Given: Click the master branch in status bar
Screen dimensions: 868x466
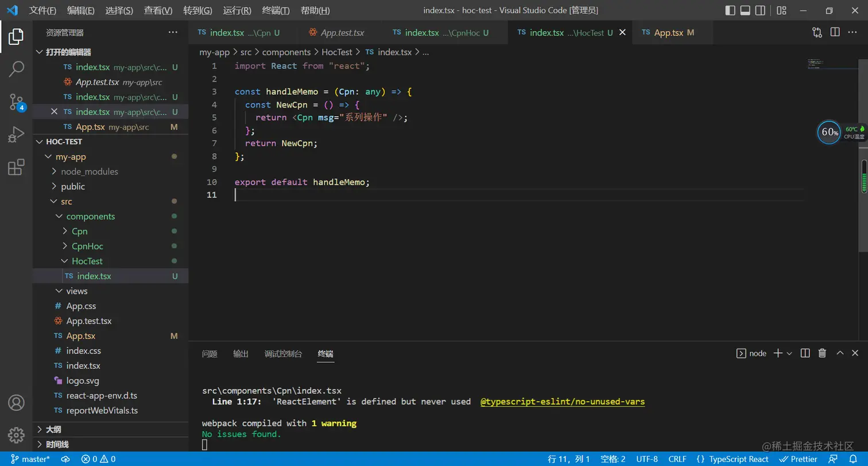Looking at the screenshot, I should click(x=30, y=459).
